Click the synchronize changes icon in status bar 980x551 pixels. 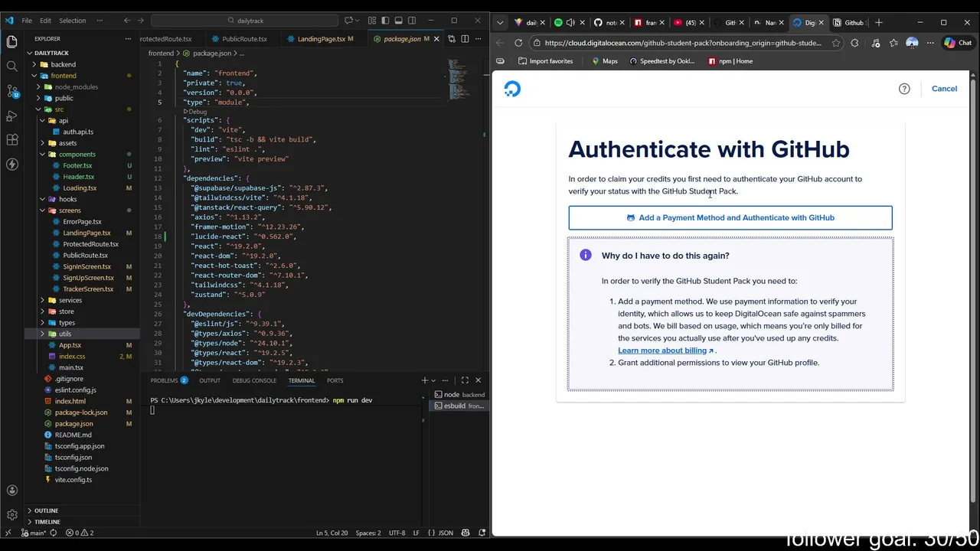tap(54, 533)
